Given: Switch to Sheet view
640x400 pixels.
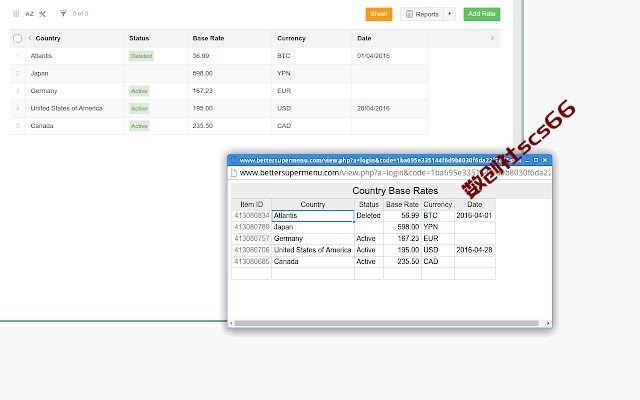Looking at the screenshot, I should [x=379, y=14].
